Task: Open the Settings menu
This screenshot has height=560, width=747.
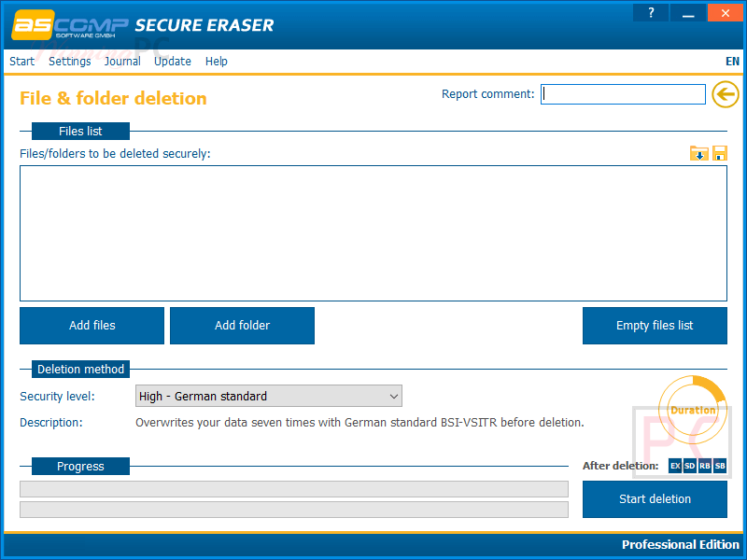Action: pyautogui.click(x=70, y=62)
